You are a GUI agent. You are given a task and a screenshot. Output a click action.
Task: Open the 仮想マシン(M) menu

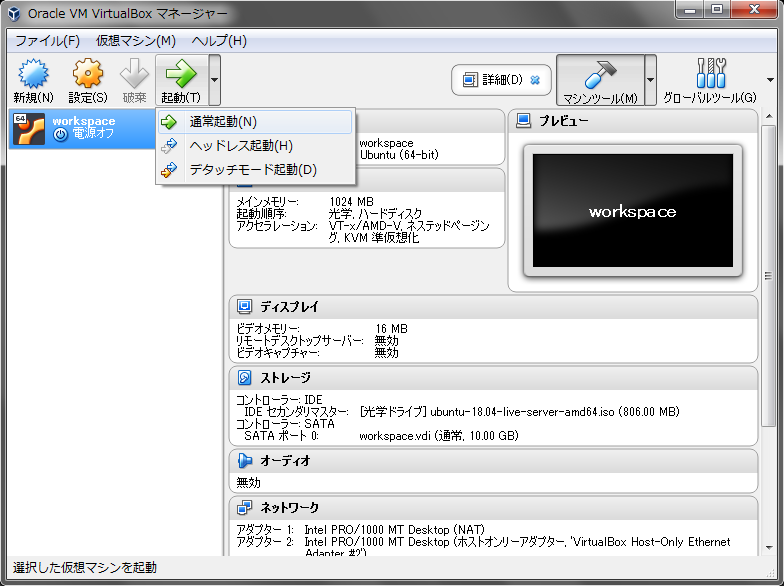(x=136, y=40)
